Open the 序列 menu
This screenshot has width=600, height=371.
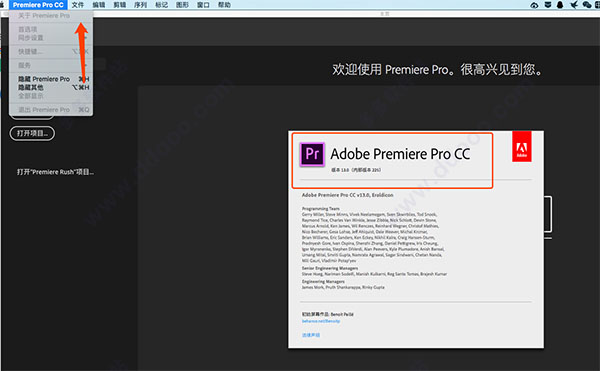pos(140,5)
